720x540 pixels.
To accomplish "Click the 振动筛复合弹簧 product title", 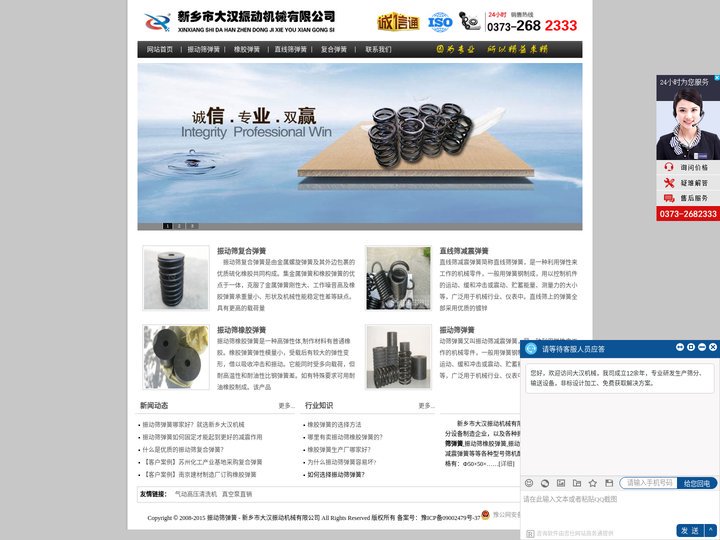I will coord(242,251).
